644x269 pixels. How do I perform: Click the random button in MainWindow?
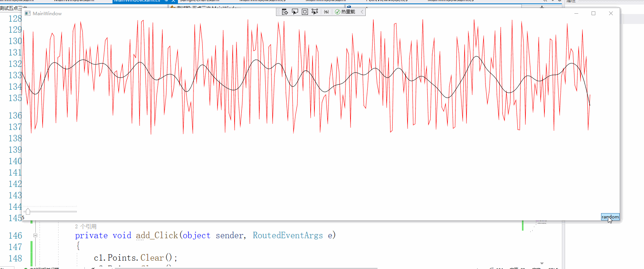tap(610, 217)
